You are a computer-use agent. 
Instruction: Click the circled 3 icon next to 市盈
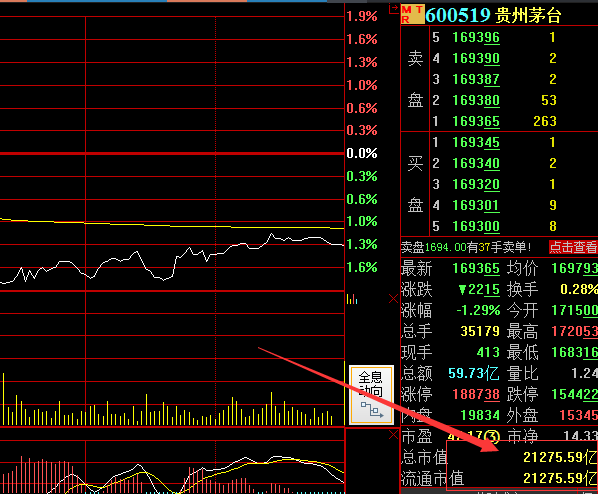click(x=492, y=436)
